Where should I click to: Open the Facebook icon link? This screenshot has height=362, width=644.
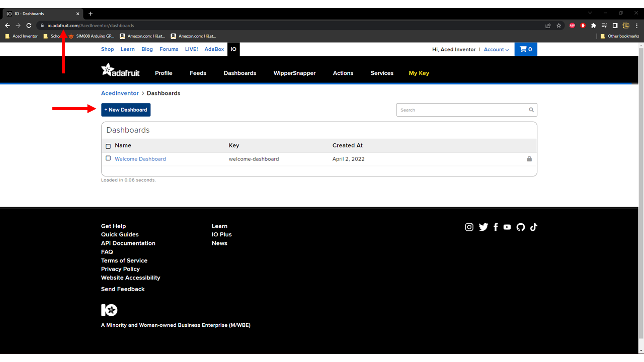click(496, 227)
